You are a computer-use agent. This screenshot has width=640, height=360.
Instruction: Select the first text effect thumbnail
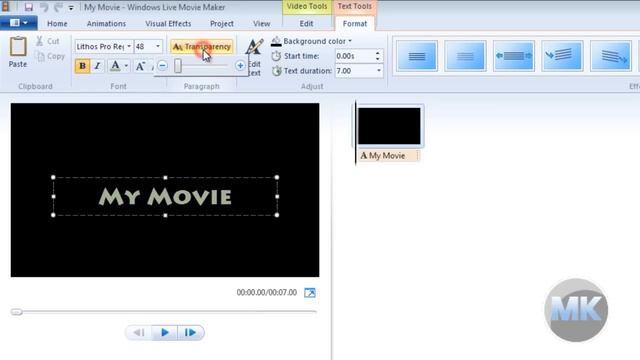pos(416,56)
